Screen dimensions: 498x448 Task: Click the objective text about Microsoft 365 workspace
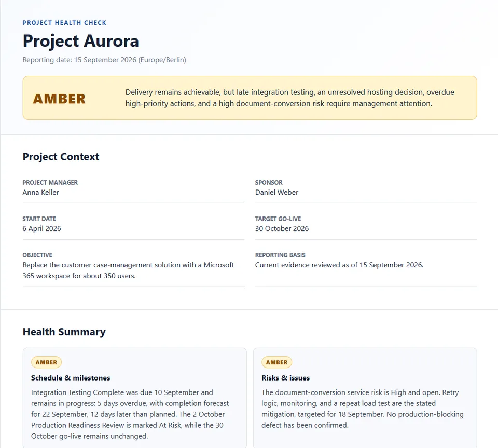pyautogui.click(x=128, y=270)
